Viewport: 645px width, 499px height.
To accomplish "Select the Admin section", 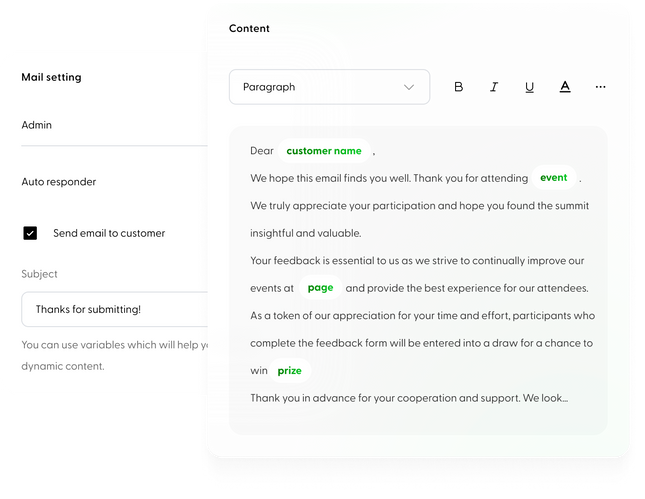I will pyautogui.click(x=37, y=125).
